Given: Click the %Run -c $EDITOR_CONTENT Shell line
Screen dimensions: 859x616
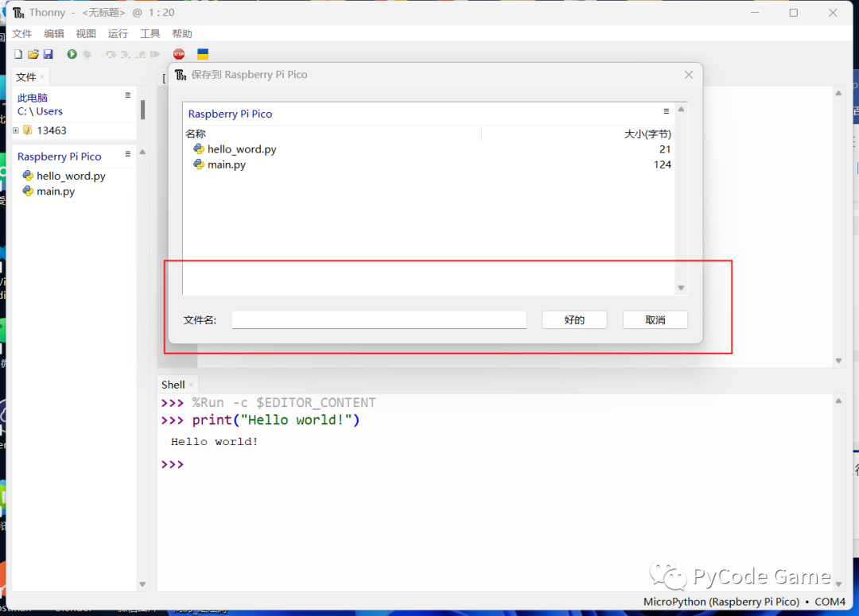Looking at the screenshot, I should point(284,403).
